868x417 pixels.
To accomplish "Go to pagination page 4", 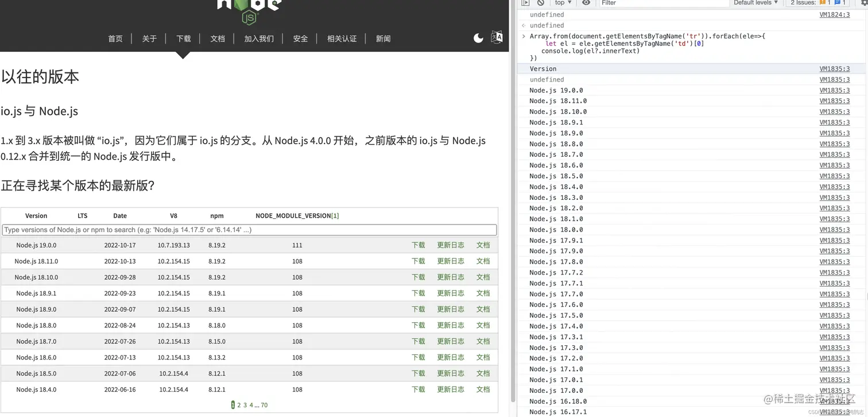I will coord(251,406).
